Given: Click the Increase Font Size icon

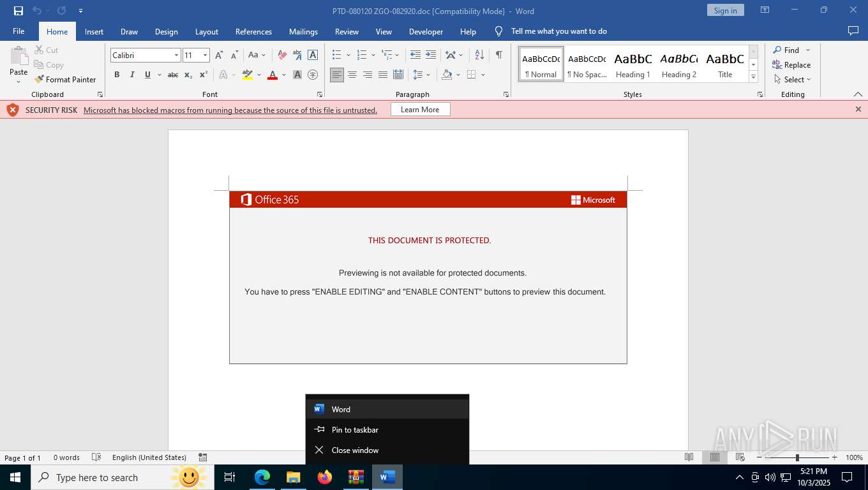Looking at the screenshot, I should 220,56.
